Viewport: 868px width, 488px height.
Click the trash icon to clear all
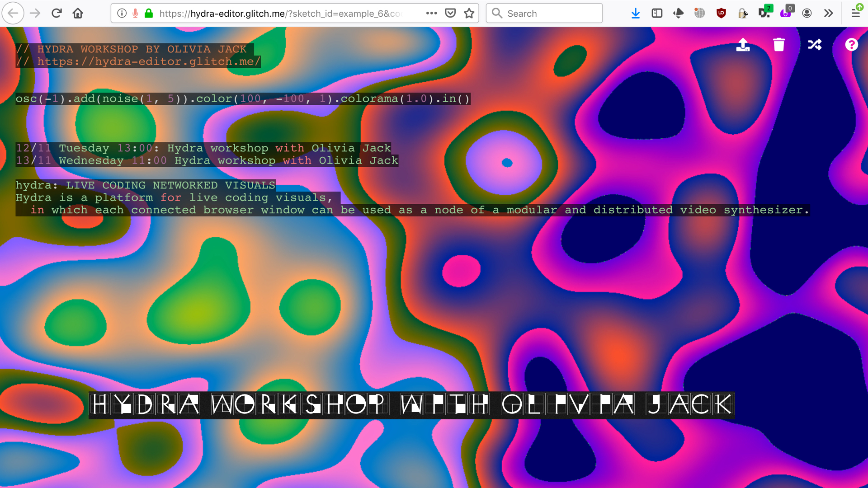(x=778, y=45)
